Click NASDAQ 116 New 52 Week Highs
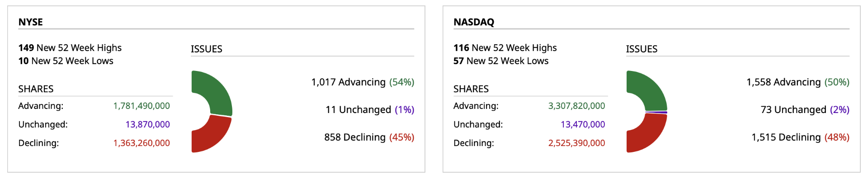 coord(505,48)
